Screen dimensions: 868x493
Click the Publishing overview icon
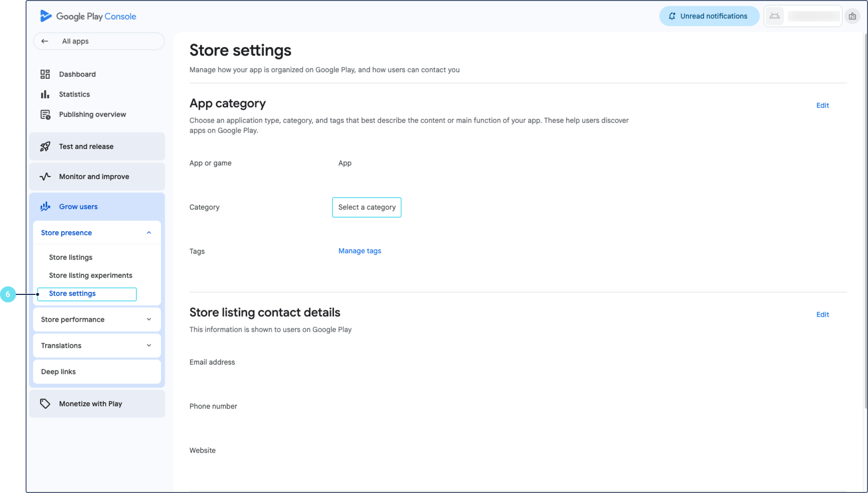45,114
